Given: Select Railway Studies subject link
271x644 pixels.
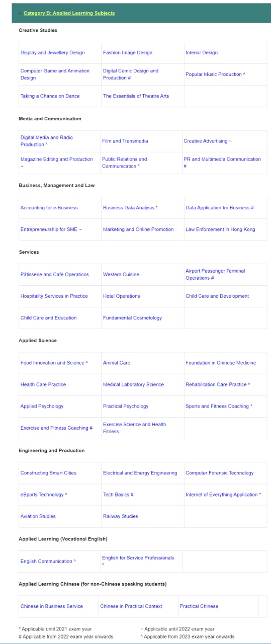Looking at the screenshot, I should click(121, 516).
